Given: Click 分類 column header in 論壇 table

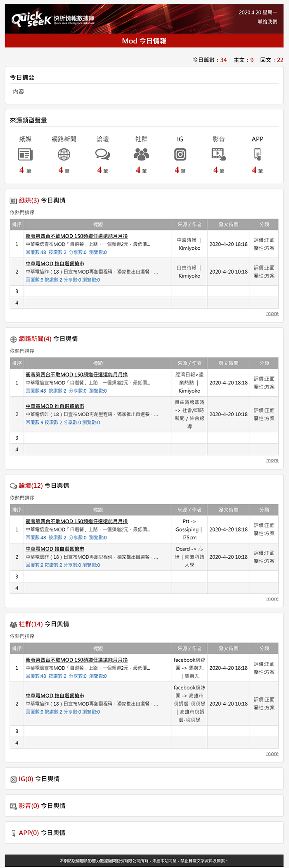Looking at the screenshot, I should coord(264,510).
